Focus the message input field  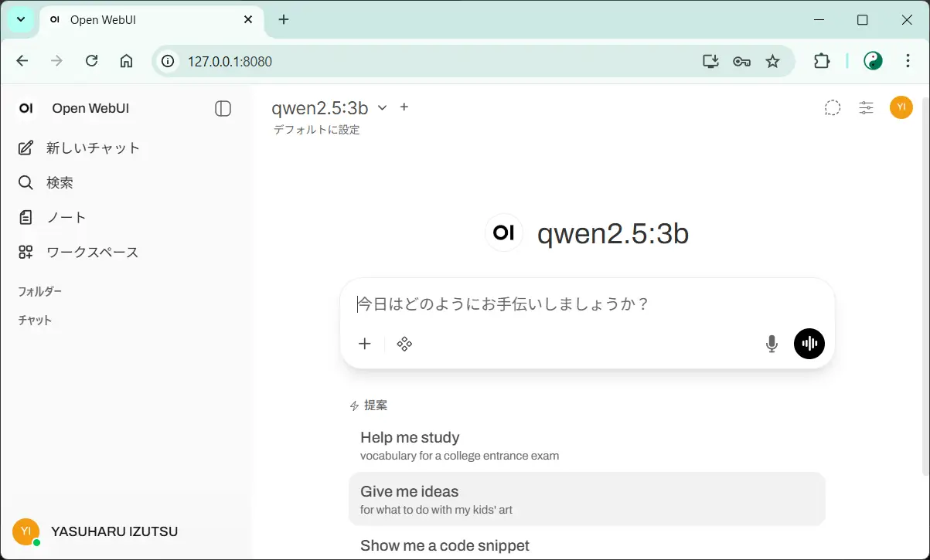(588, 304)
